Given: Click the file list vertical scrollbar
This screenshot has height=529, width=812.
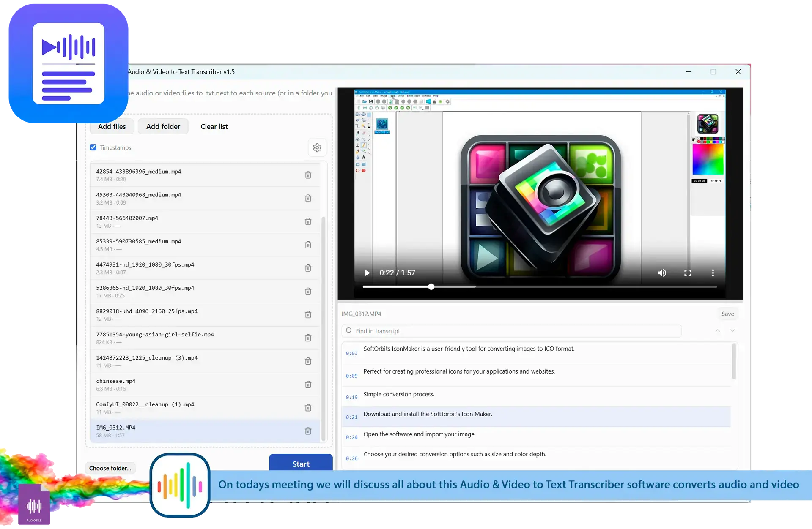Looking at the screenshot, I should coord(324,328).
